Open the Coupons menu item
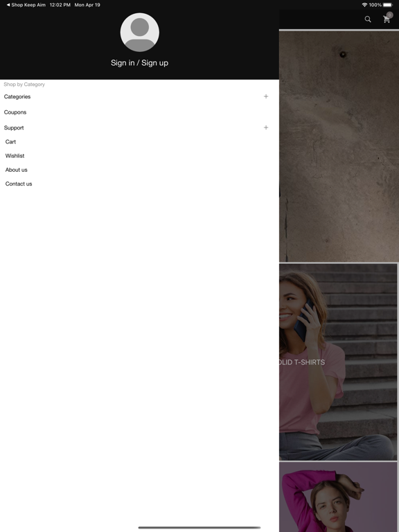 pyautogui.click(x=15, y=112)
